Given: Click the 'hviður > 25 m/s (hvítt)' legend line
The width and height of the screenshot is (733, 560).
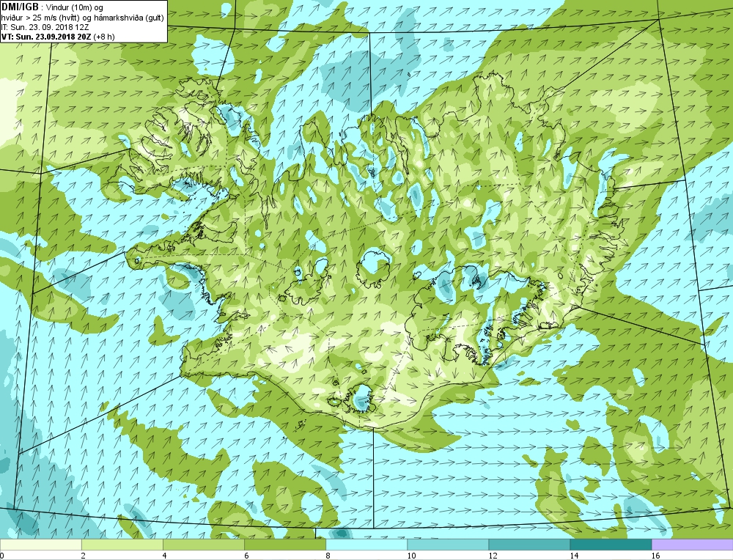Looking at the screenshot, I should point(40,18).
